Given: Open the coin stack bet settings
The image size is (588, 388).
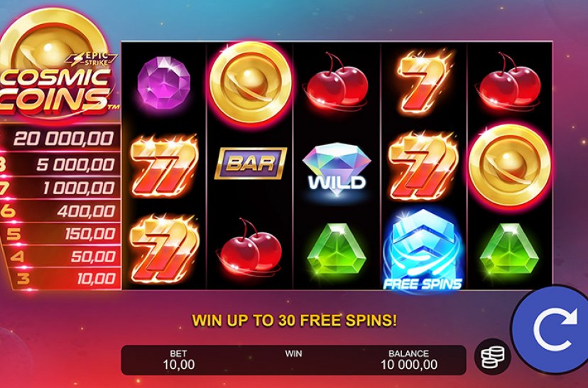Looking at the screenshot, I should [492, 357].
